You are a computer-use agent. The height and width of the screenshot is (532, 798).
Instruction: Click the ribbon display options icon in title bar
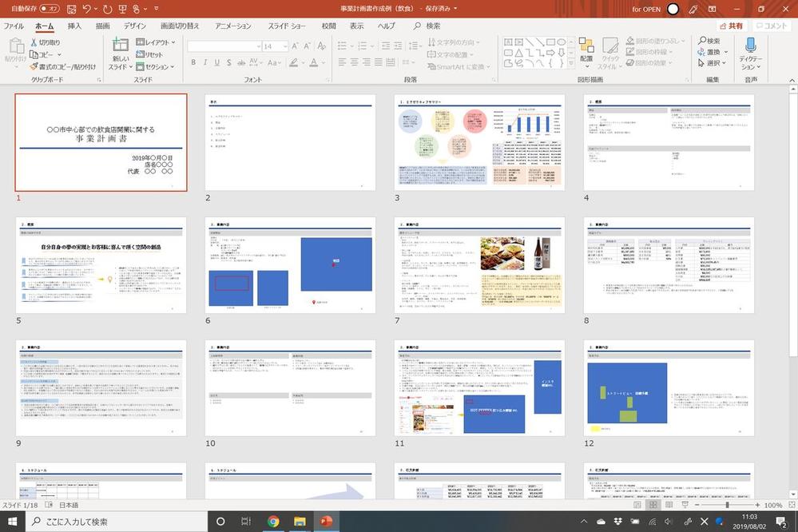coord(712,9)
